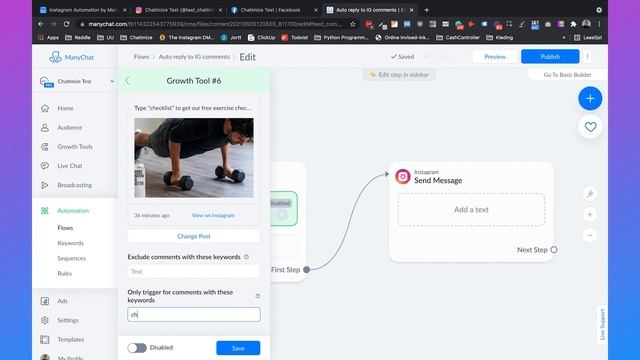The width and height of the screenshot is (640, 360).
Task: Switch to Chatimize Test Facebook tab
Action: (x=274, y=10)
